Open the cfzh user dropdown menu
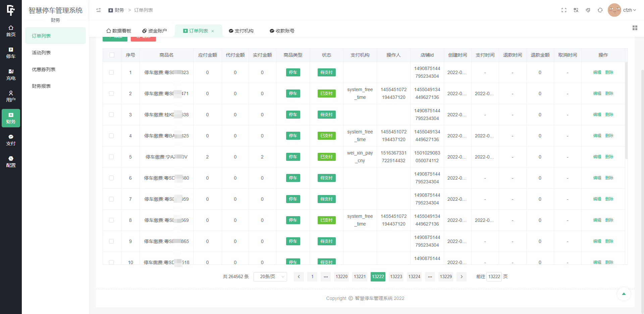The height and width of the screenshot is (314, 644). (x=630, y=10)
